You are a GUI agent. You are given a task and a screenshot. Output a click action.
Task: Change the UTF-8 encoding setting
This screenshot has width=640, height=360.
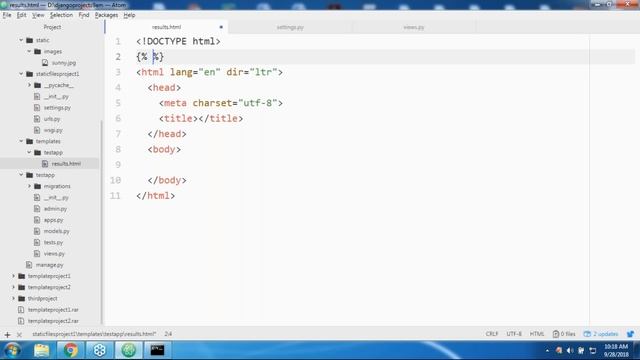coord(514,334)
